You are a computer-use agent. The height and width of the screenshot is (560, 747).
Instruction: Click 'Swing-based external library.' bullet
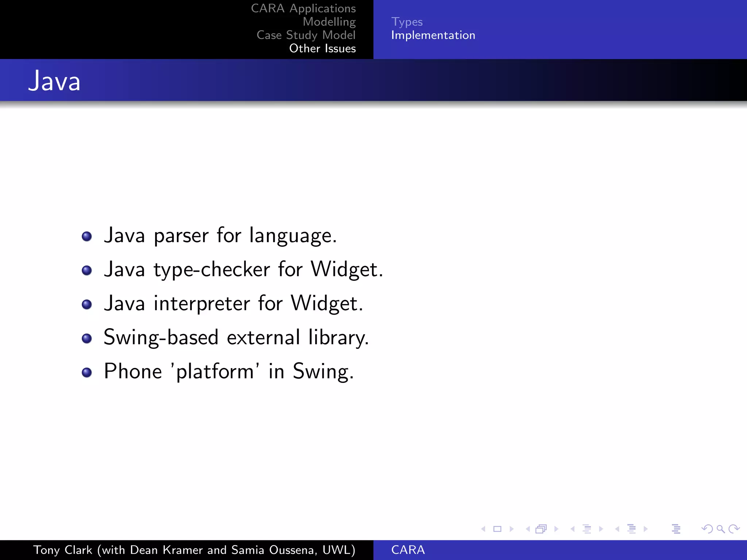236,337
